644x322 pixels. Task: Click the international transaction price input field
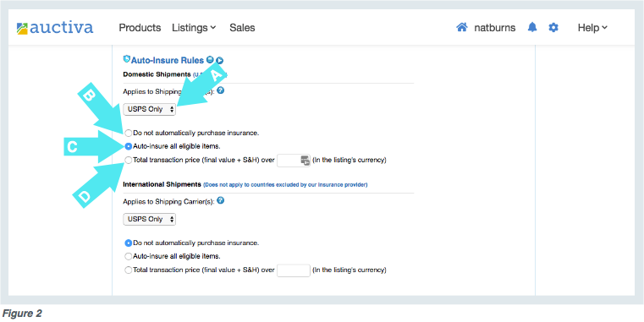click(294, 270)
